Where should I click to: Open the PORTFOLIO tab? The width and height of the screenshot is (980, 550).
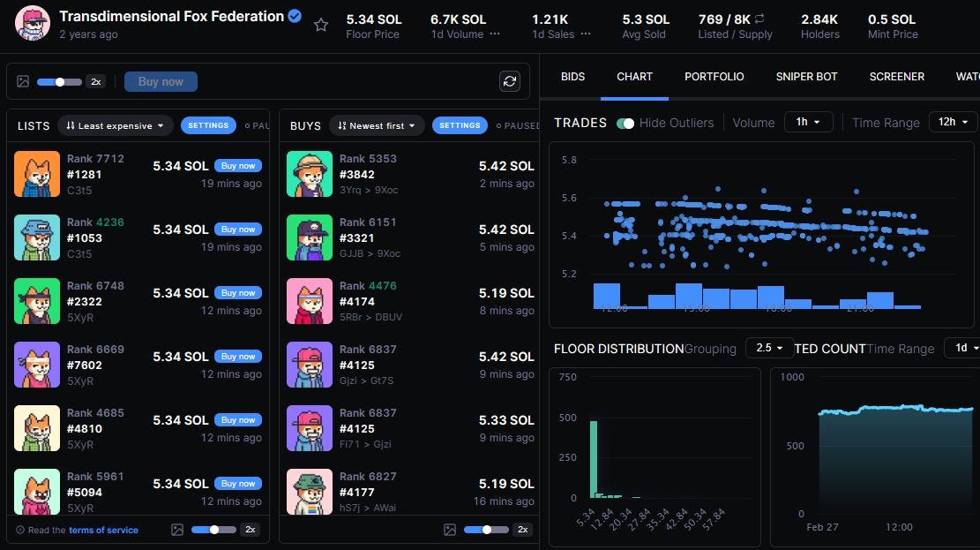714,77
